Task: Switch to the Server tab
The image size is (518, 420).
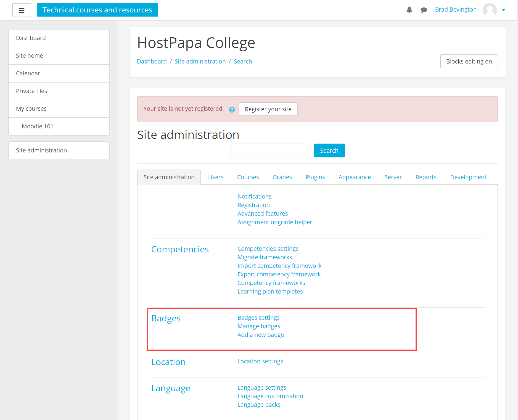Action: click(393, 177)
